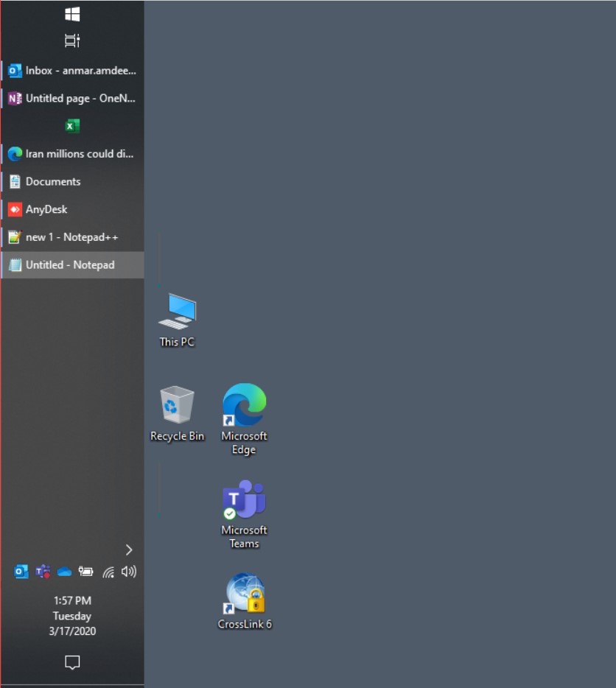Open the Wi-Fi network tray icon

tap(108, 572)
